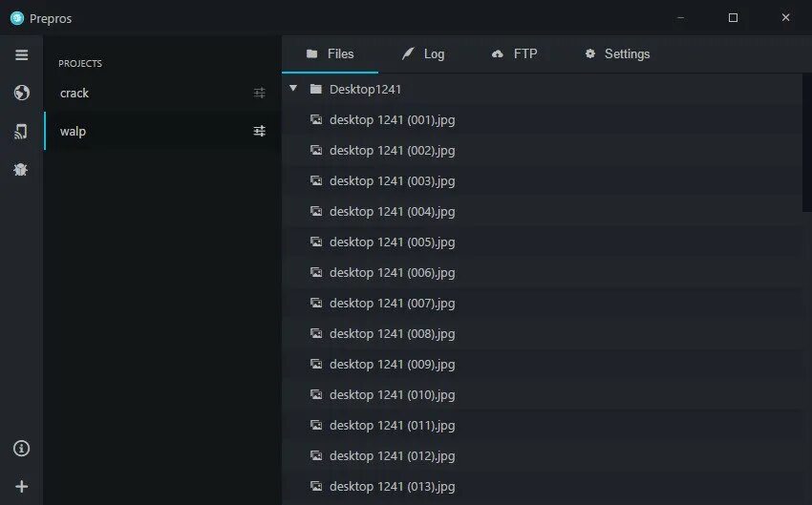This screenshot has height=505, width=812.
Task: Open settings sliders icon for walp project
Action: [260, 131]
